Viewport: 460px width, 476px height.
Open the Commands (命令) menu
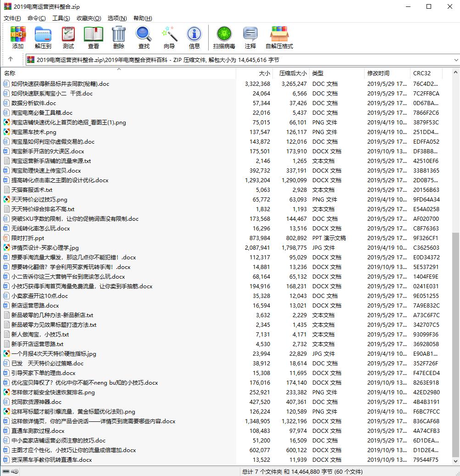(x=36, y=18)
